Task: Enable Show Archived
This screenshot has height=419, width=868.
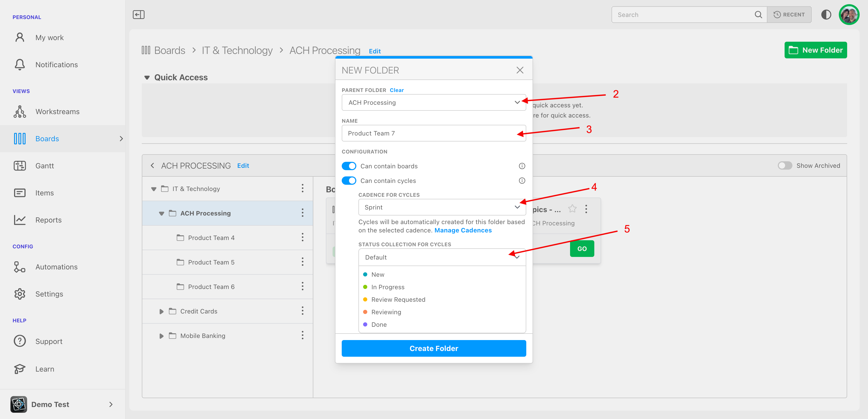Action: click(785, 165)
